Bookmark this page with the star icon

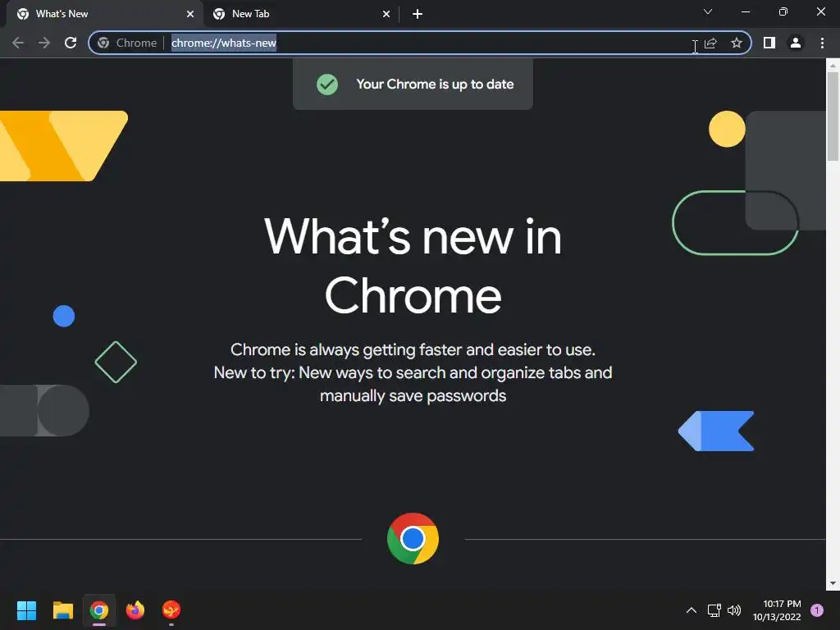click(x=737, y=43)
